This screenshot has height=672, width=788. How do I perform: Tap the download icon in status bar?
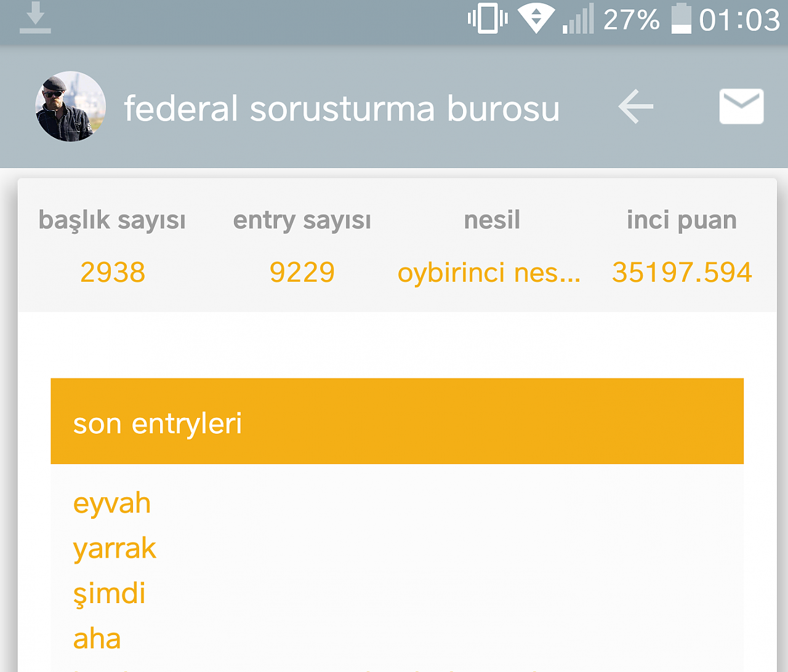tap(35, 18)
